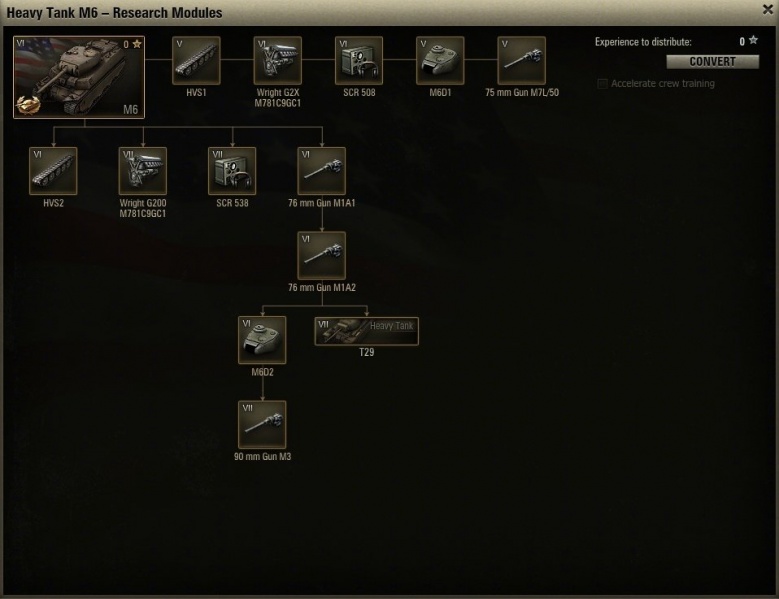Click the 'SCR 538' label text
Image resolution: width=779 pixels, height=599 pixels.
coord(233,203)
